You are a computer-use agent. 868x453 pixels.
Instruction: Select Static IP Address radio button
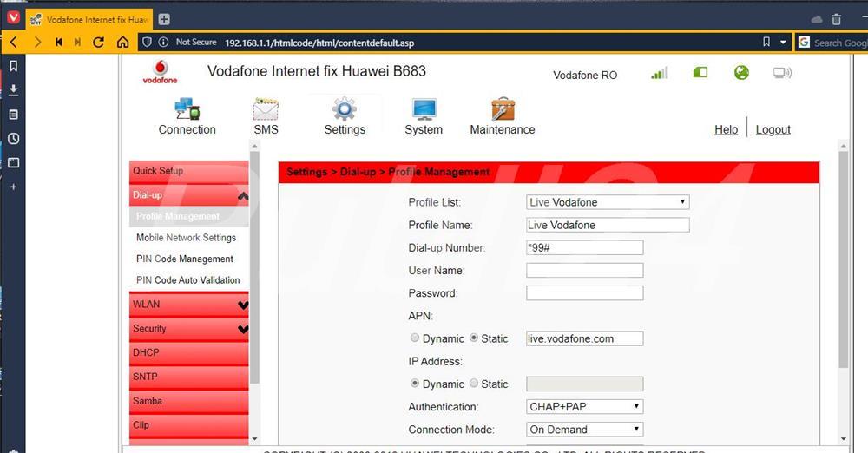coord(474,384)
